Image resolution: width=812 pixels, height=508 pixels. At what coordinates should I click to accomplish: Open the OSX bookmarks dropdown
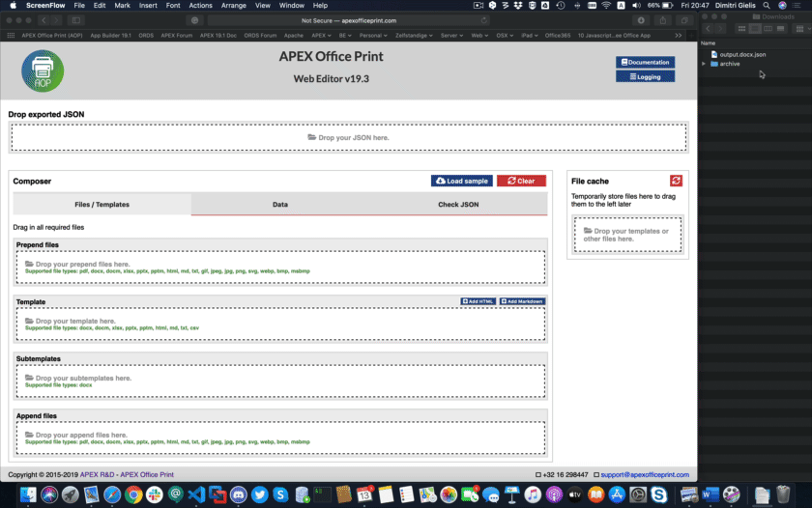[x=505, y=35]
